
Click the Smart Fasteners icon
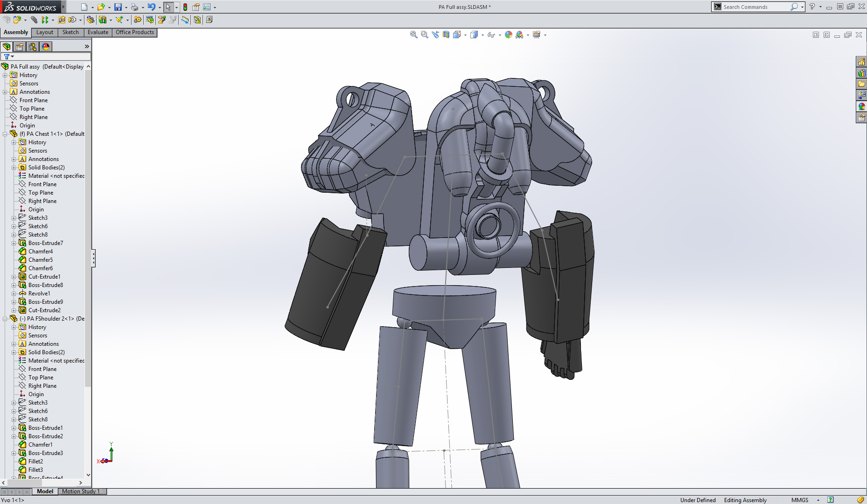[x=62, y=20]
